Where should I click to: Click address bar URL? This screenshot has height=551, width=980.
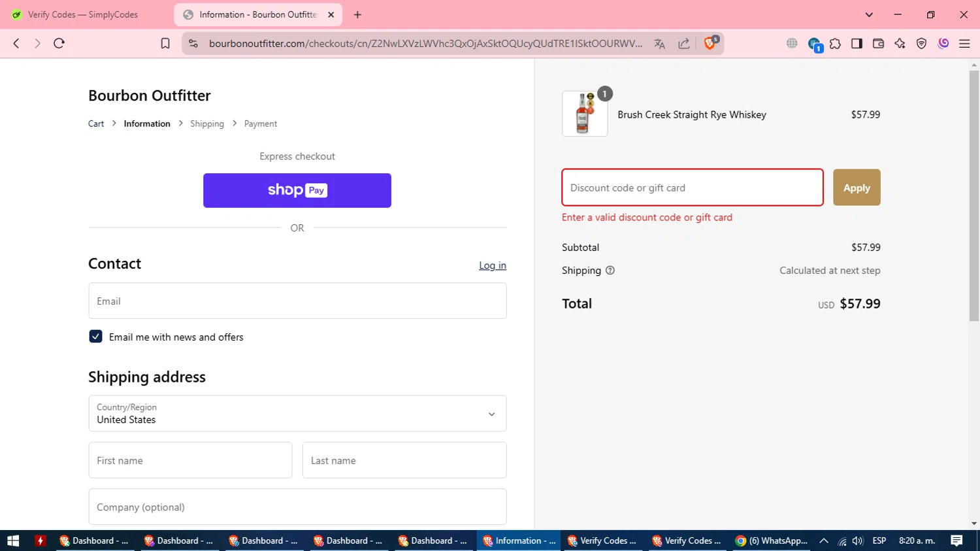point(425,43)
